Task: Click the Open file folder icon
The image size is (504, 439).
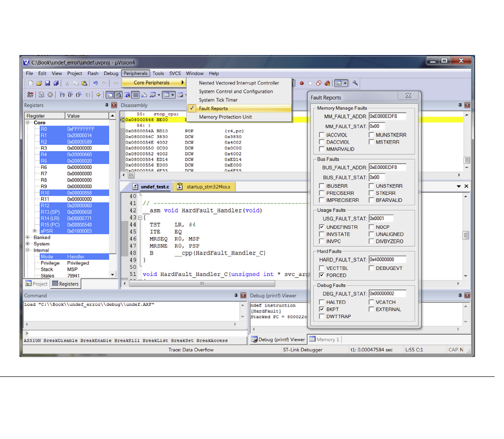Action: (x=39, y=83)
